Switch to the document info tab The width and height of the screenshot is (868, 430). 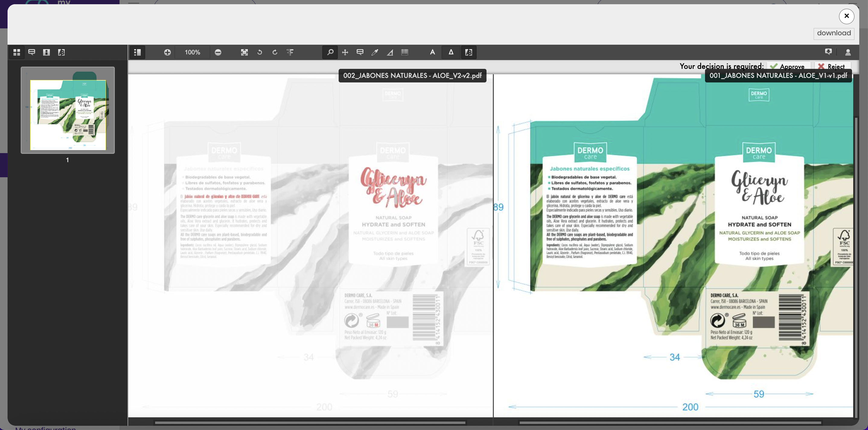point(46,52)
